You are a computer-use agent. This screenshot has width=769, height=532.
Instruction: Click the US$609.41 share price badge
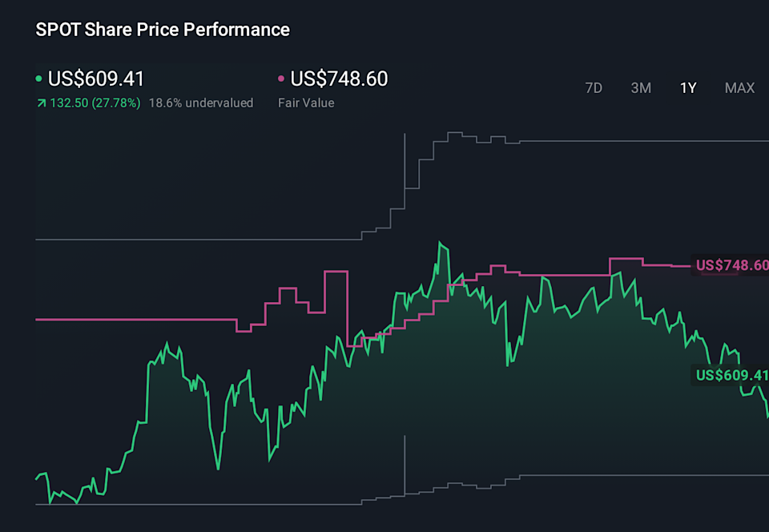click(x=731, y=373)
